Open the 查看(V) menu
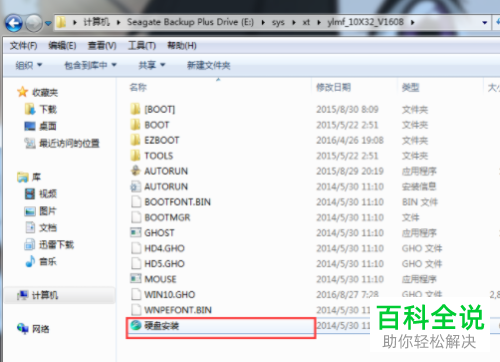This screenshot has height=362, width=500. coord(102,45)
